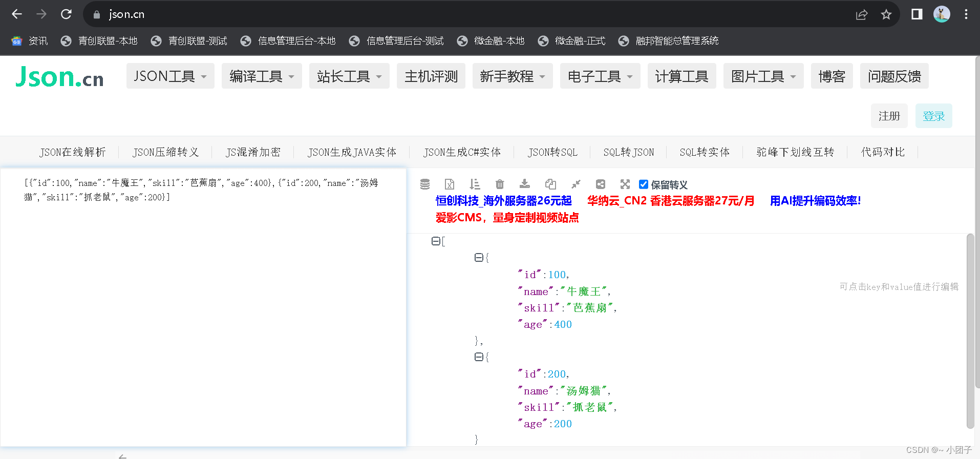
Task: Collapse the second object with id 200
Action: click(479, 357)
